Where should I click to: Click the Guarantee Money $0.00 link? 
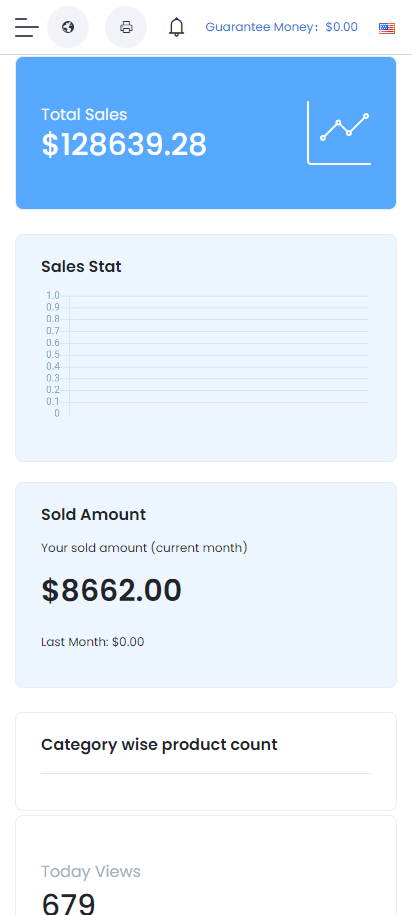tap(281, 27)
